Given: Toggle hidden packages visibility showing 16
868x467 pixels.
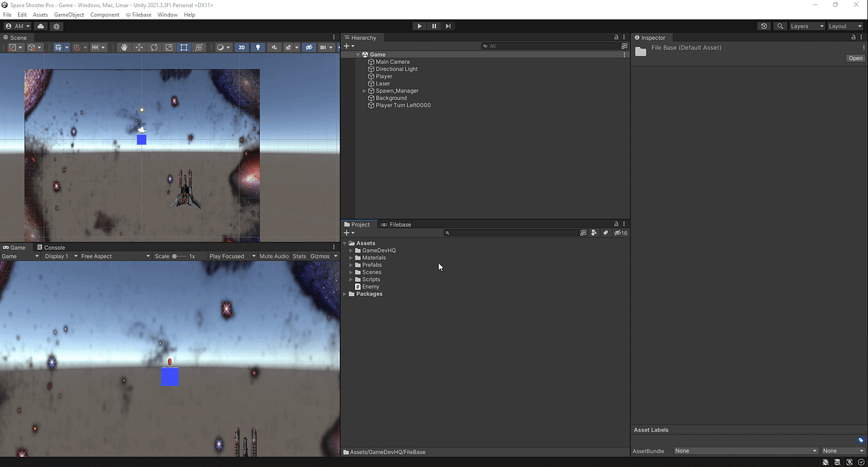Looking at the screenshot, I should (x=621, y=233).
